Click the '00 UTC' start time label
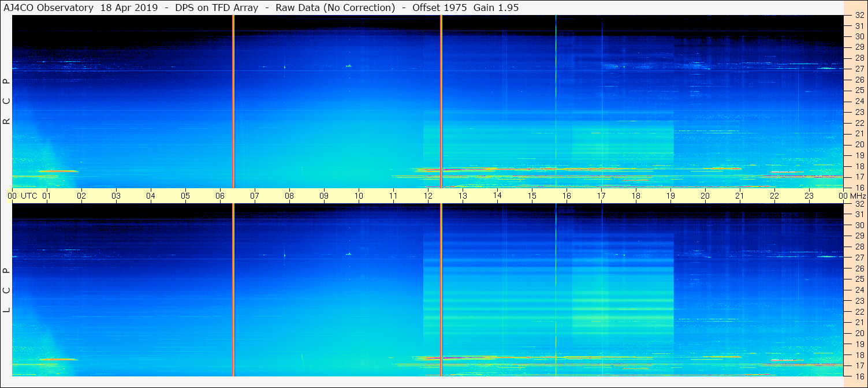The image size is (868, 388). tap(21, 196)
